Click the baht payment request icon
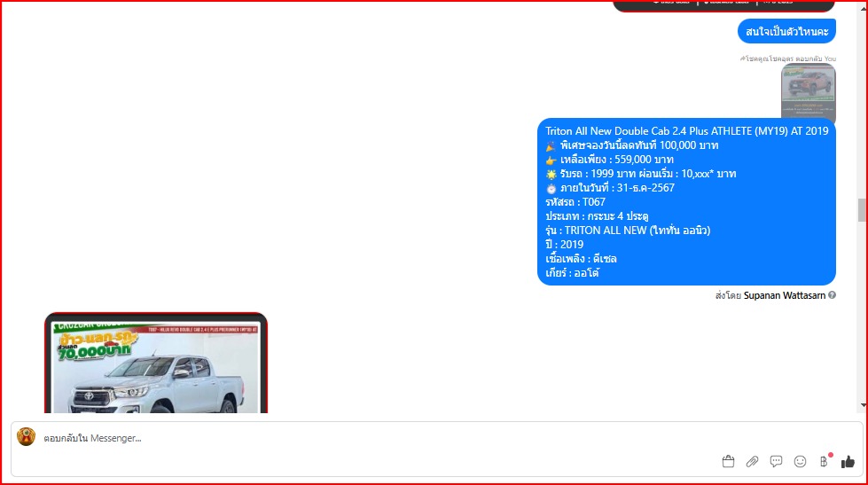This screenshot has width=868, height=485. [825, 461]
